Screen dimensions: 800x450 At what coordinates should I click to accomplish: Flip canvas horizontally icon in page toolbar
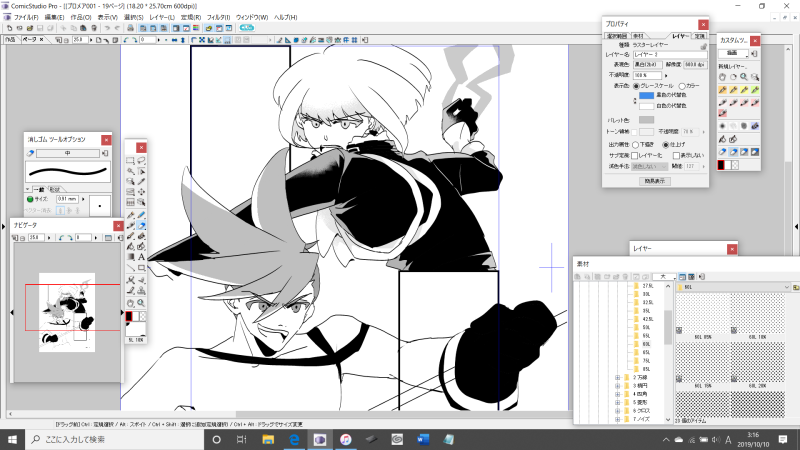pos(174,40)
